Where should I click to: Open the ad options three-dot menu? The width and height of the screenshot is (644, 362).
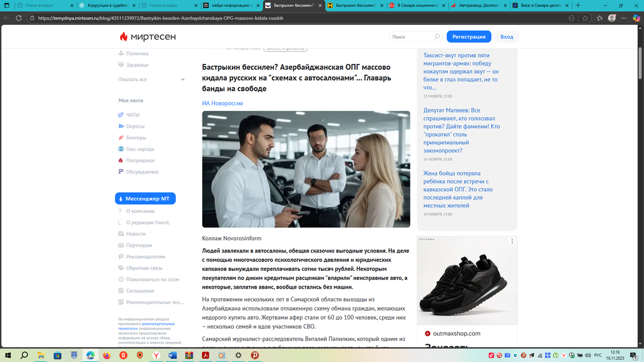512,241
